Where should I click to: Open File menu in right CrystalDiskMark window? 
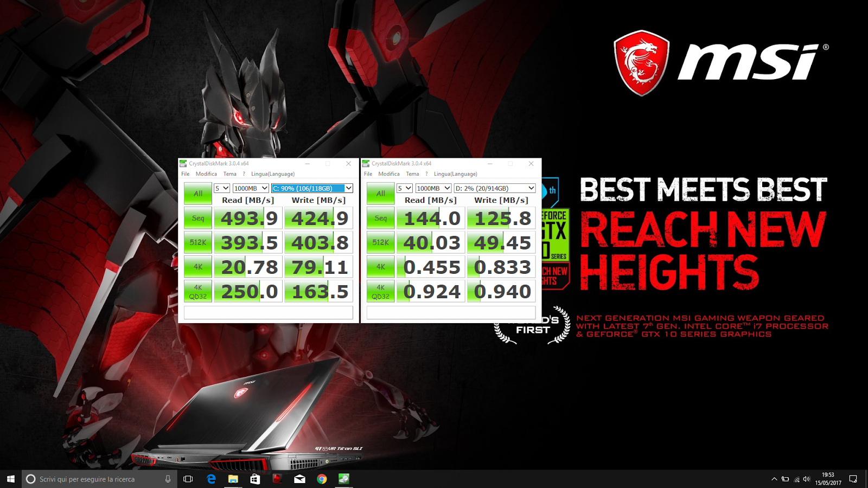pyautogui.click(x=368, y=174)
